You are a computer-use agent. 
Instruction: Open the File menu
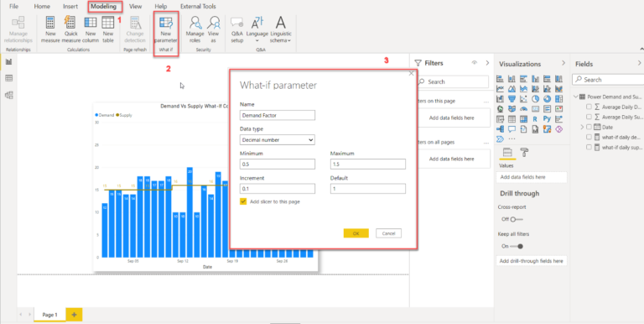click(13, 6)
